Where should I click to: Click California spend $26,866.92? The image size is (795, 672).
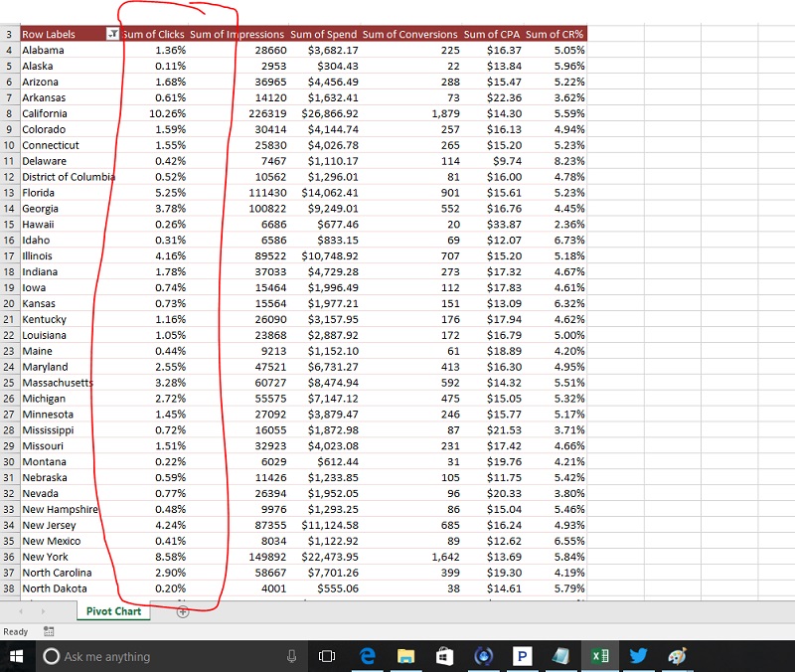click(330, 113)
